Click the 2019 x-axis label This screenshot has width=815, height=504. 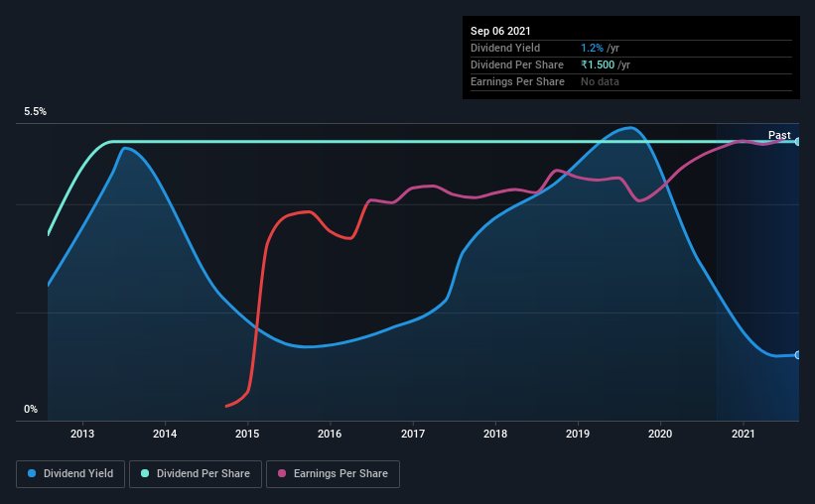pos(578,434)
